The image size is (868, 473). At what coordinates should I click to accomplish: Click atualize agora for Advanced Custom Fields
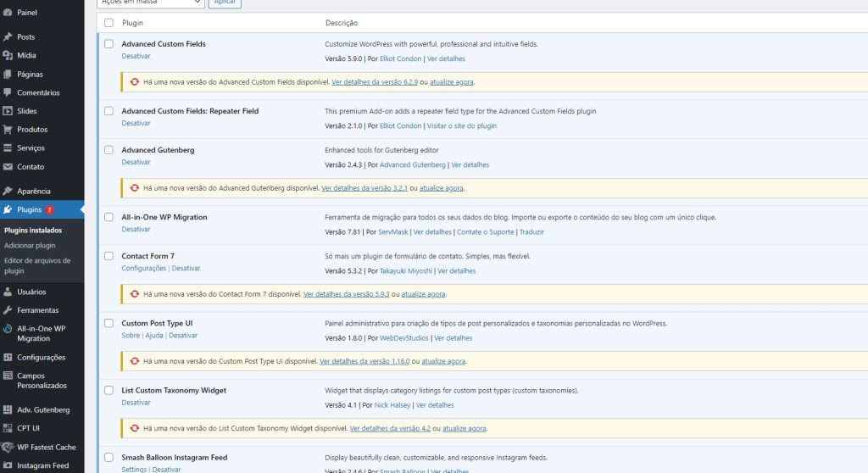tap(451, 82)
